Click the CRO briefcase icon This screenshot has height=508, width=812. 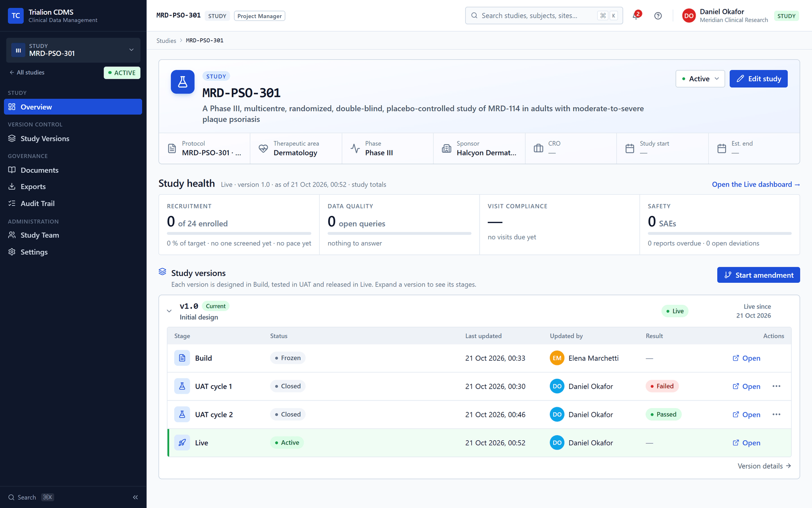point(538,149)
